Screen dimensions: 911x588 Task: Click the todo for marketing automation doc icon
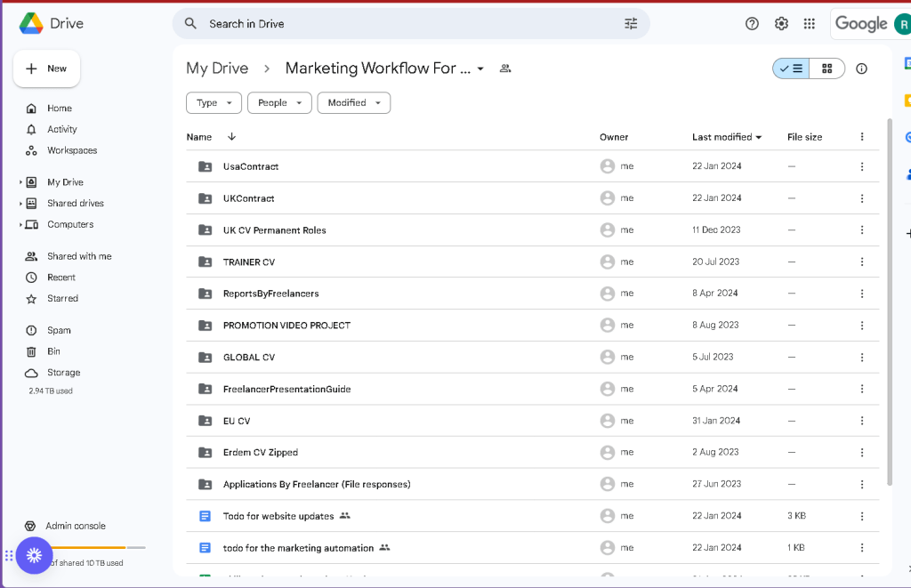tap(206, 548)
